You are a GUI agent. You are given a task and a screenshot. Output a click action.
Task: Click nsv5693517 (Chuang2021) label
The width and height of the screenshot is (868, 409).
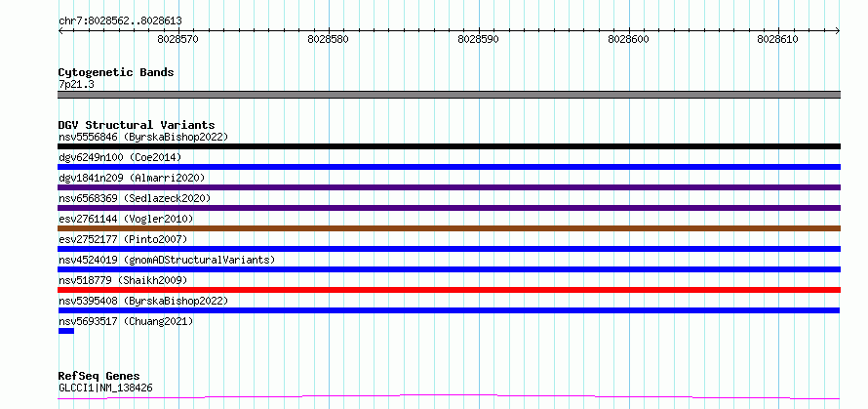[126, 321]
